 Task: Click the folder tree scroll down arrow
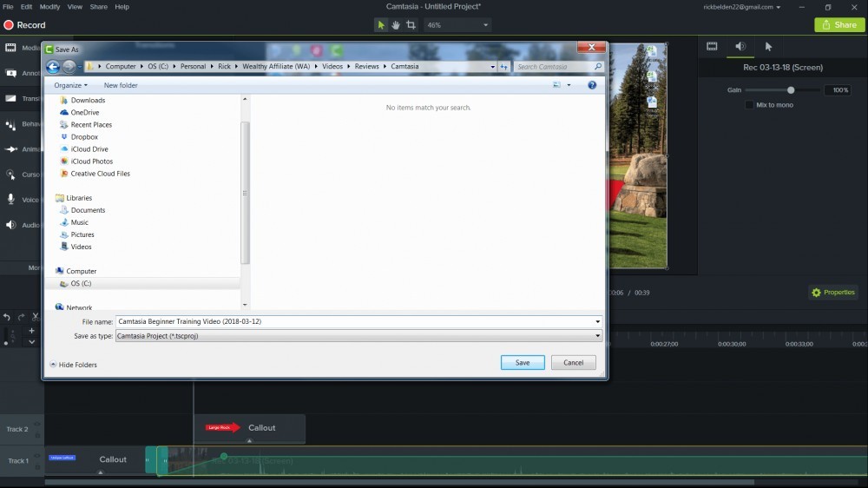(245, 305)
